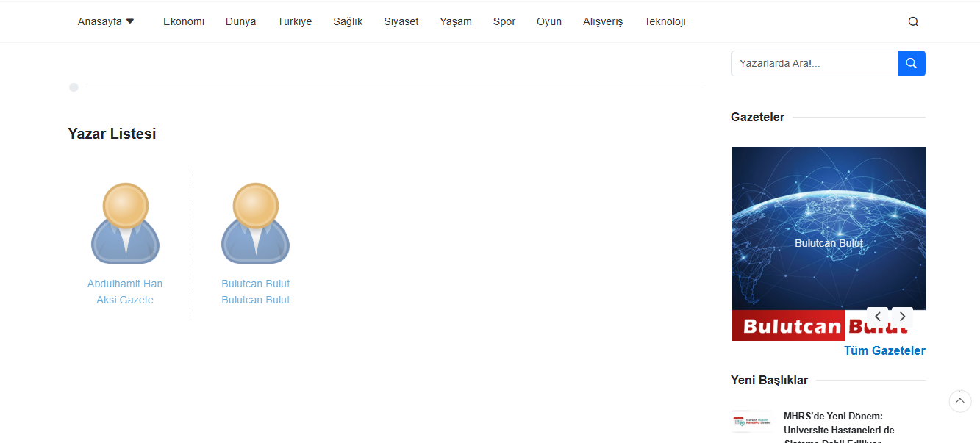Open MHRS news thumbnail image
Viewport: 980px width, 443px height.
pyautogui.click(x=751, y=422)
